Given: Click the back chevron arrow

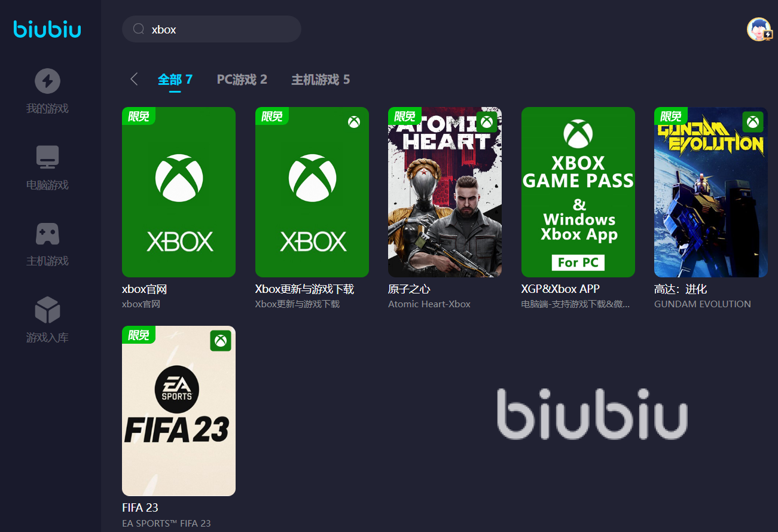Looking at the screenshot, I should [134, 79].
